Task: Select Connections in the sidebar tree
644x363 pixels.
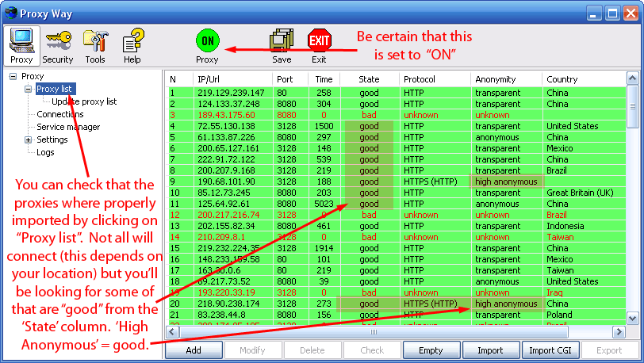Action: point(60,114)
